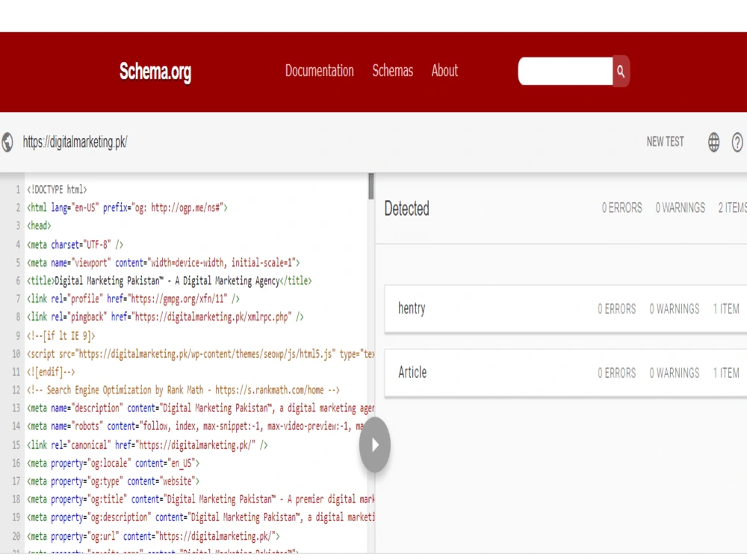747x560 pixels.
Task: Click the [if lt IE 9] comment line
Action: click(61, 336)
